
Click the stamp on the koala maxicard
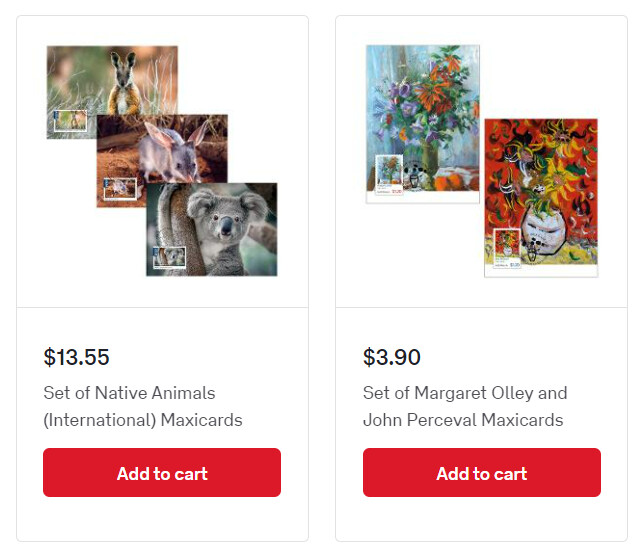coord(169,257)
